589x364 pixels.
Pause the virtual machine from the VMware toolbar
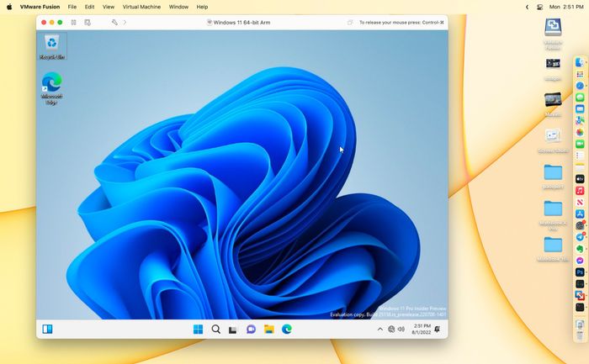(x=74, y=23)
